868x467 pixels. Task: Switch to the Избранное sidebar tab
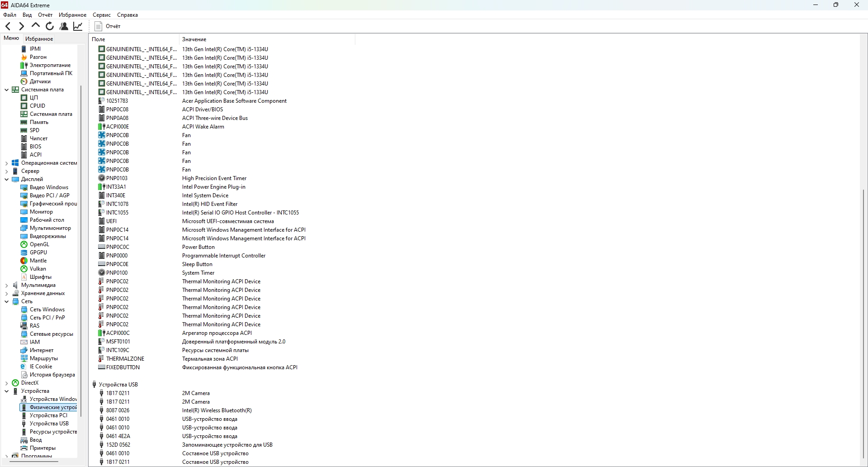pyautogui.click(x=39, y=39)
